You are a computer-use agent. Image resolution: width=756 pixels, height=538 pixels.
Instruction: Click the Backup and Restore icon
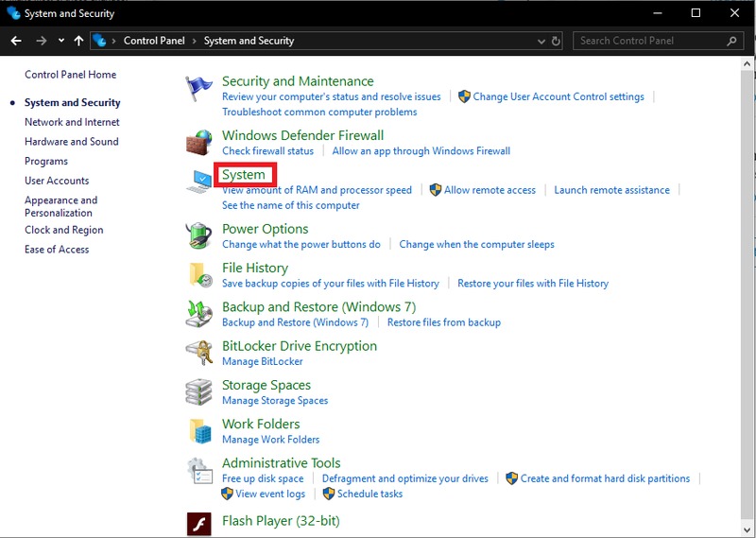click(x=199, y=314)
